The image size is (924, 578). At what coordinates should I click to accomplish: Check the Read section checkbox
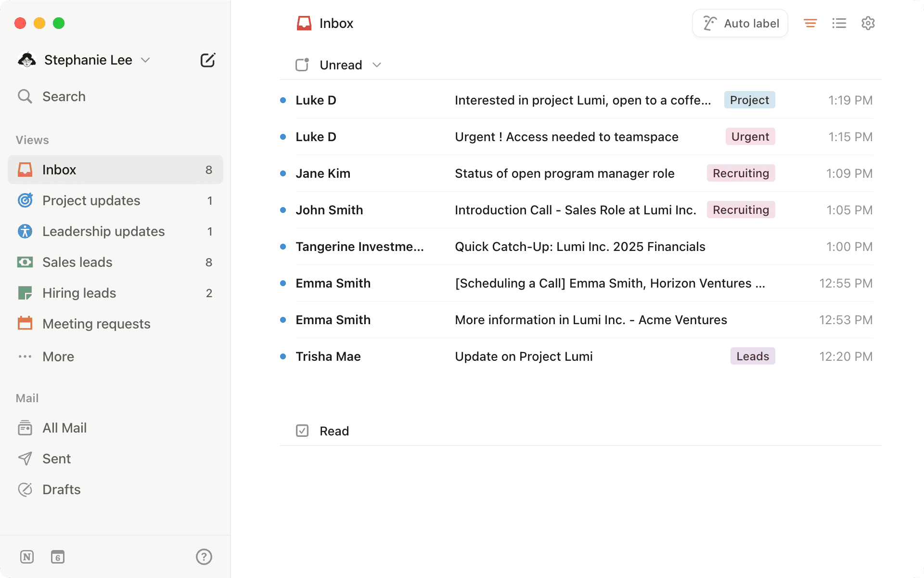302,431
